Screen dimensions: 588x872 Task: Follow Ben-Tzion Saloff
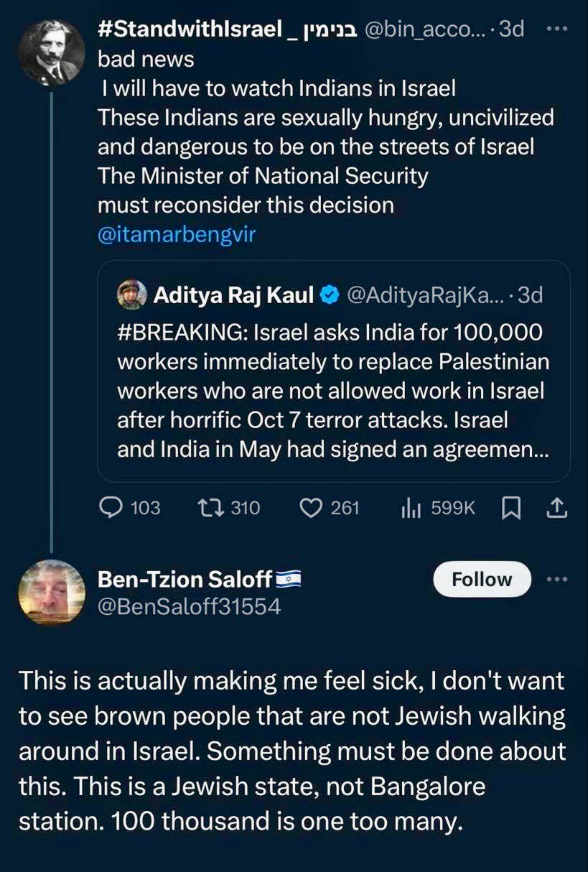point(481,580)
